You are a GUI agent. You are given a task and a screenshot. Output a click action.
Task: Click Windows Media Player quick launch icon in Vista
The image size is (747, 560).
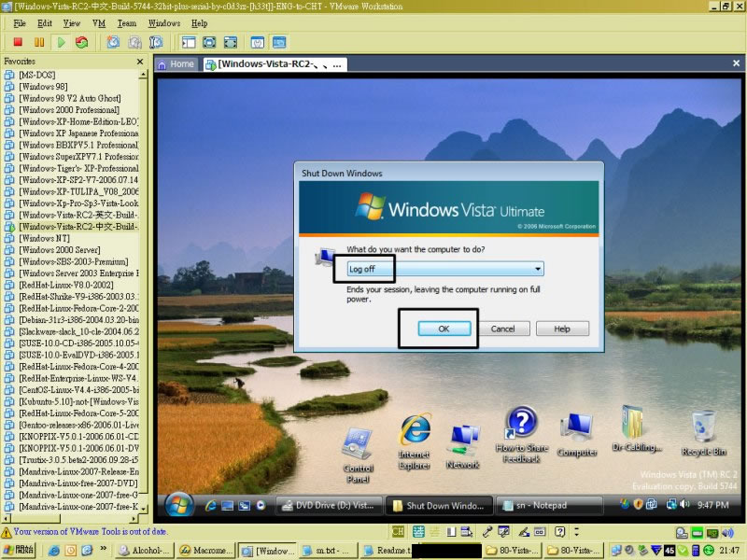pyautogui.click(x=261, y=506)
